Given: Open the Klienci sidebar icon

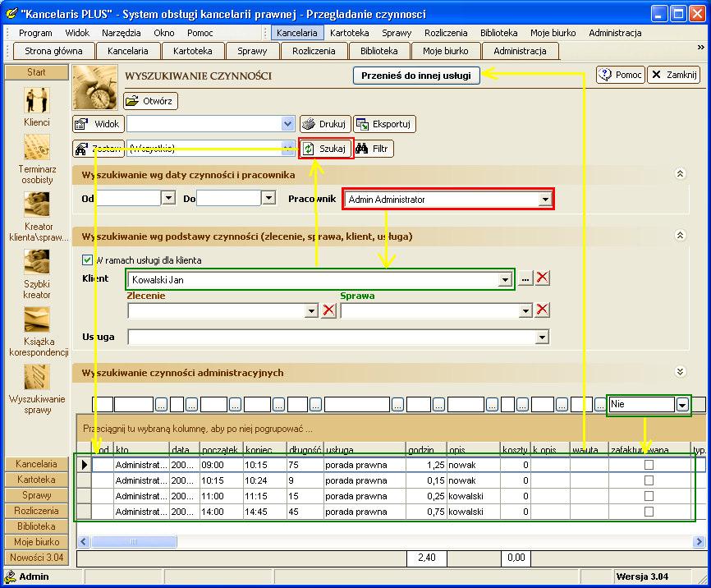Looking at the screenshot, I should (37, 101).
